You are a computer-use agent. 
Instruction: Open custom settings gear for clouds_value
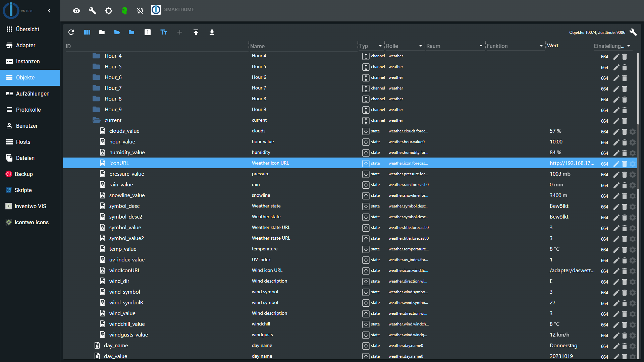click(x=633, y=132)
